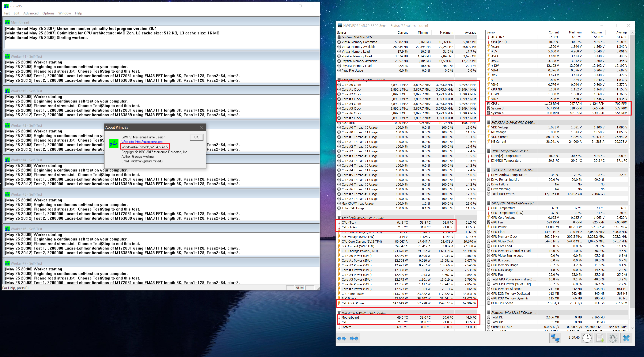Close the About Prime95 dialog

(201, 127)
